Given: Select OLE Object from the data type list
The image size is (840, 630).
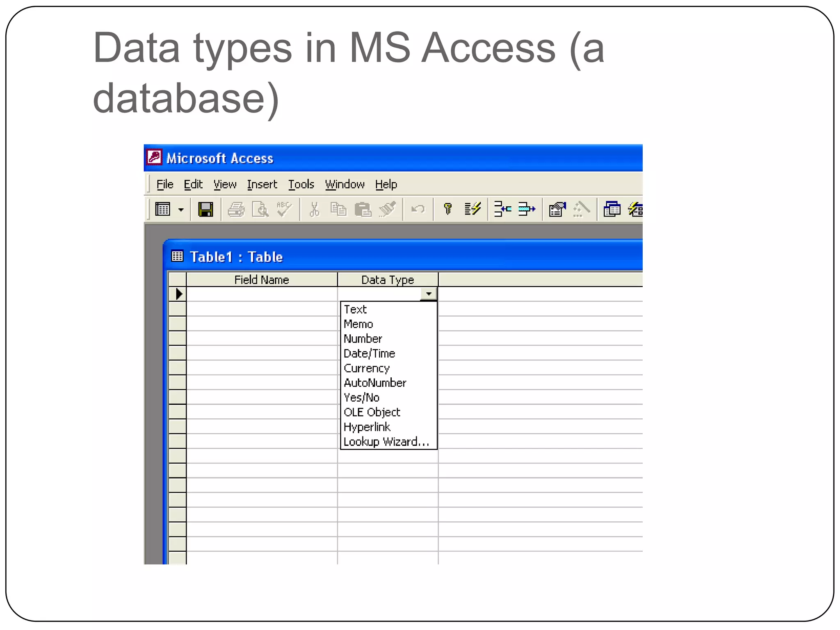Looking at the screenshot, I should (x=388, y=412).
